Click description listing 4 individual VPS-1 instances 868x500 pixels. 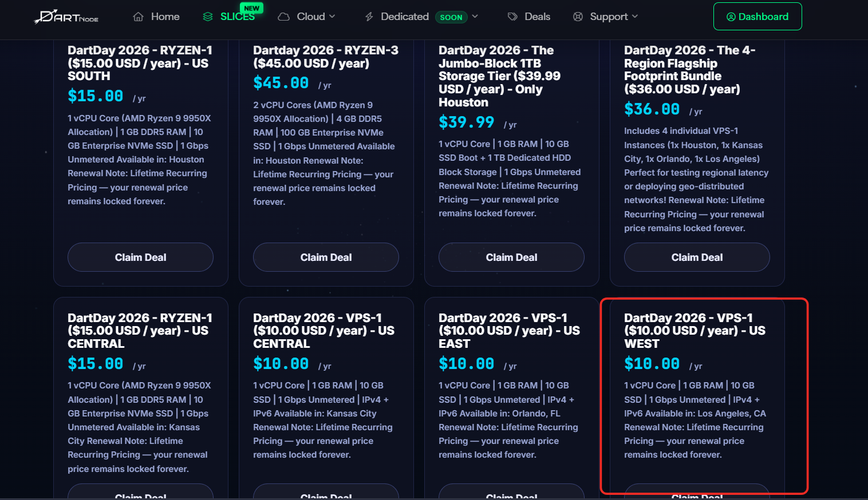pos(696,179)
